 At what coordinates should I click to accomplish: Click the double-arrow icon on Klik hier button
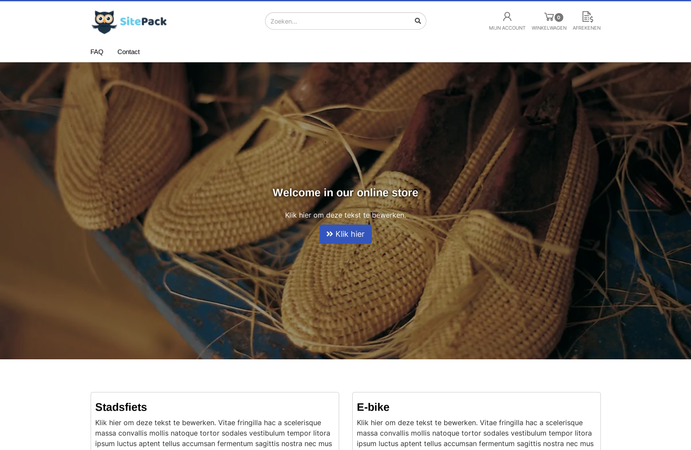329,234
